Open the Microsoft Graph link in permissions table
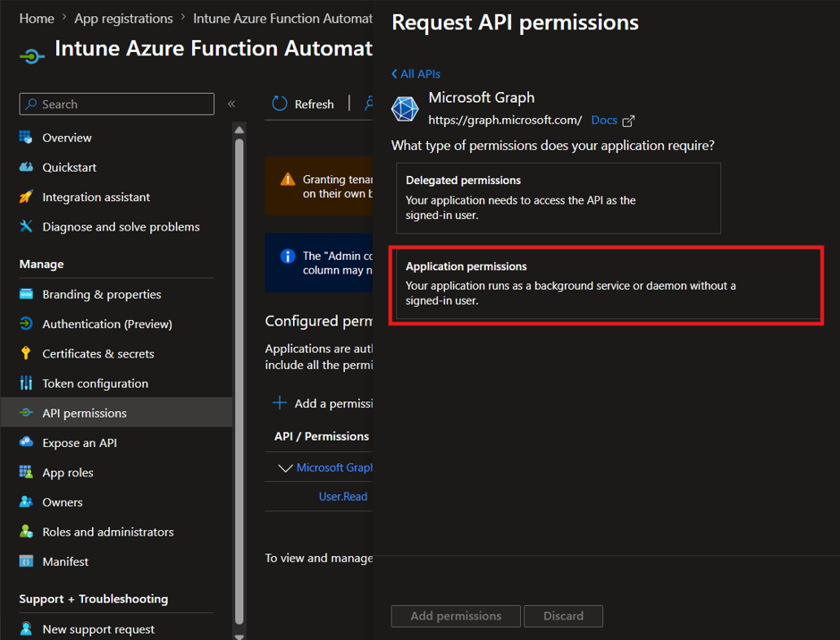Screen dimensions: 840x640 pyautogui.click(x=334, y=467)
